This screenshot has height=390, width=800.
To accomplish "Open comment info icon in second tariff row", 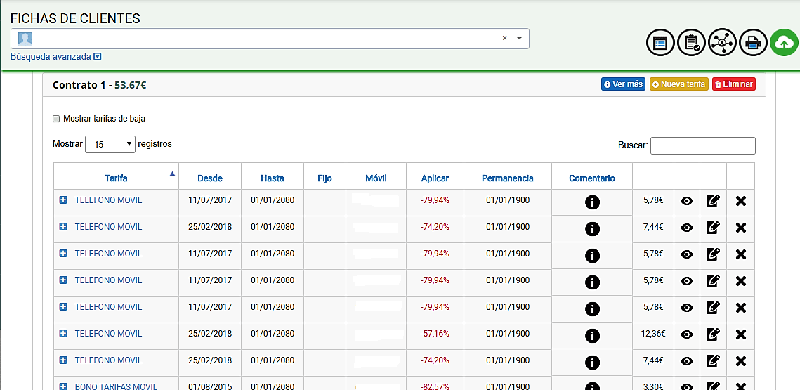I will 592,228.
